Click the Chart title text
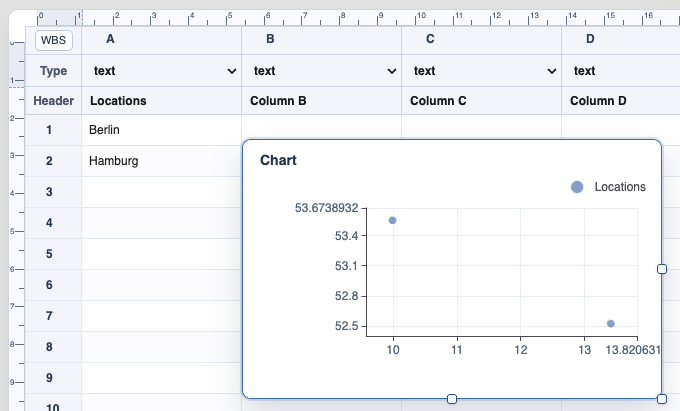This screenshot has width=680, height=411. click(x=278, y=160)
